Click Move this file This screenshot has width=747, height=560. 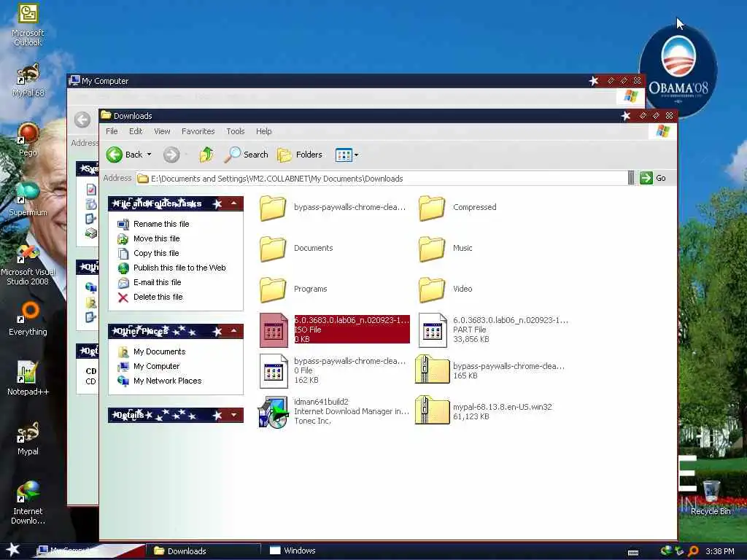(x=156, y=238)
